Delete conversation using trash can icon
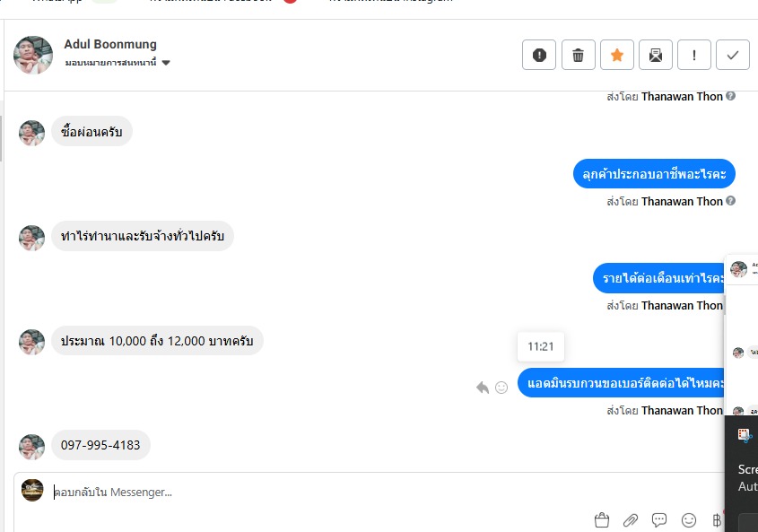 click(x=579, y=55)
